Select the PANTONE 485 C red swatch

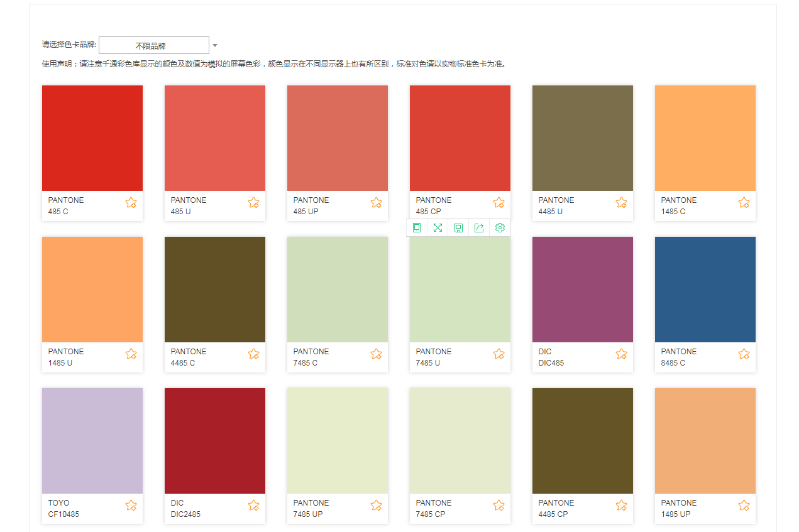(x=92, y=138)
